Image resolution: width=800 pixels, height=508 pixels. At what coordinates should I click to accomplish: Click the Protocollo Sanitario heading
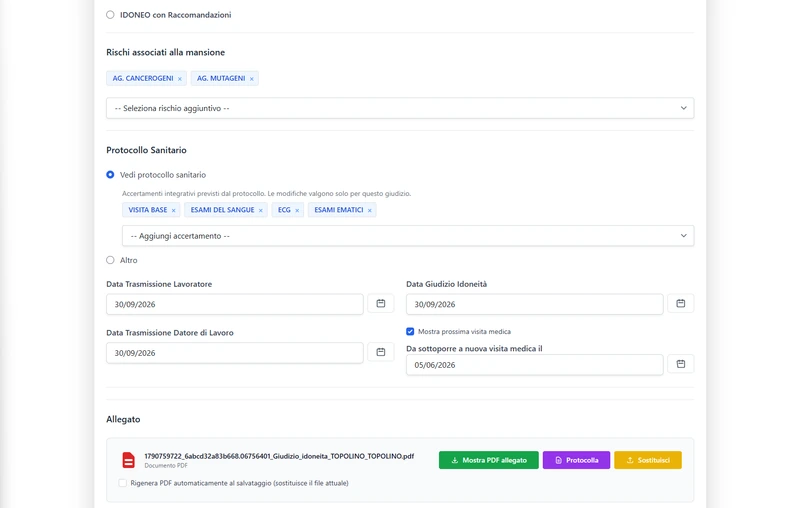(146, 150)
